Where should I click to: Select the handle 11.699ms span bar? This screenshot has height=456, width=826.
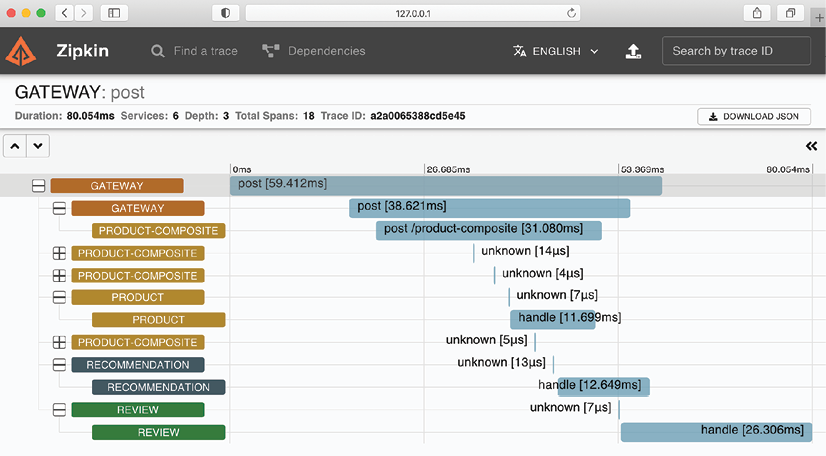pos(553,320)
